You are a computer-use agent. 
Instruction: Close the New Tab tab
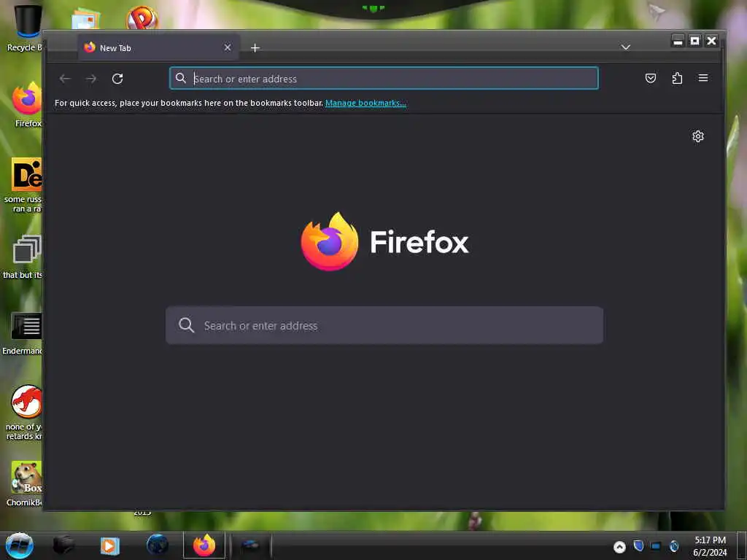pos(228,47)
